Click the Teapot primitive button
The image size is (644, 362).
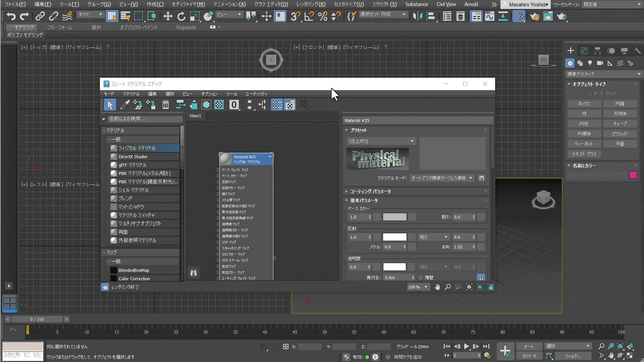[584, 144]
